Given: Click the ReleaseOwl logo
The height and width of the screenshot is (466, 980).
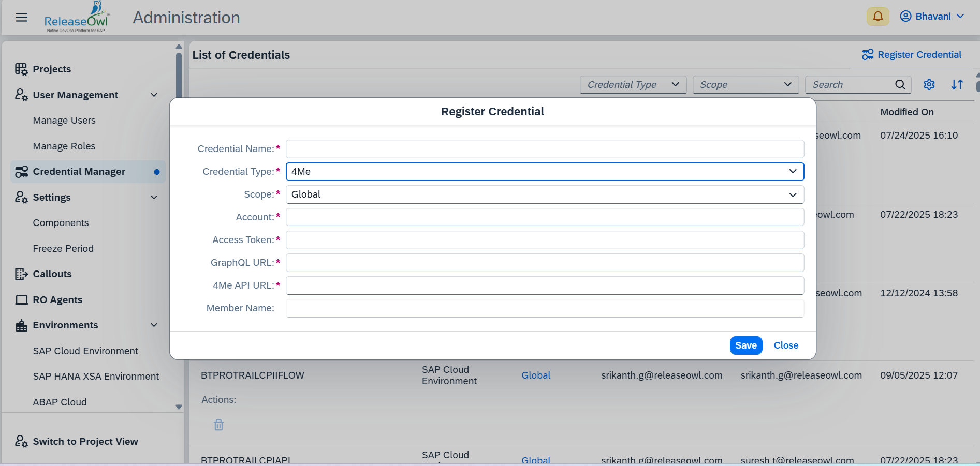Looking at the screenshot, I should (77, 18).
